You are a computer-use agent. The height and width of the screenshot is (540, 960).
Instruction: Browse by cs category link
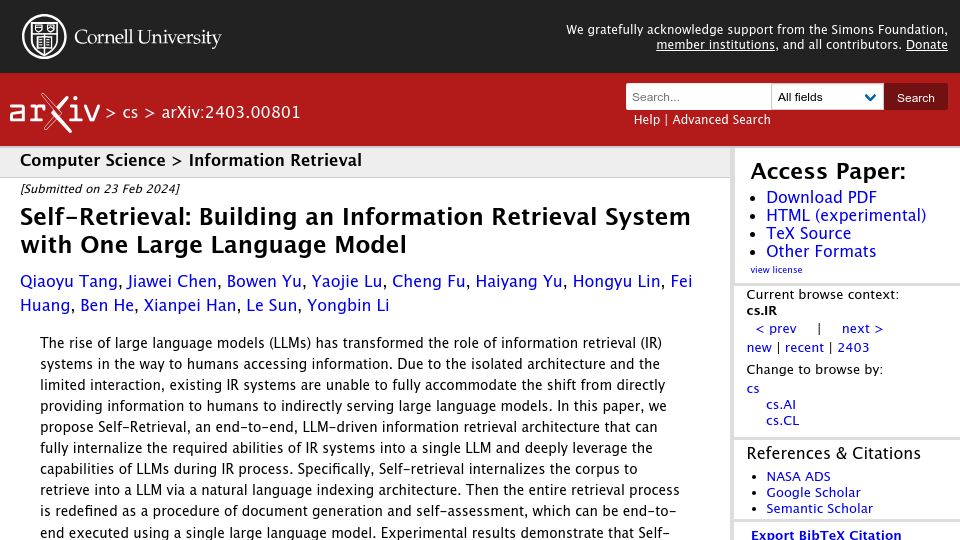(752, 389)
